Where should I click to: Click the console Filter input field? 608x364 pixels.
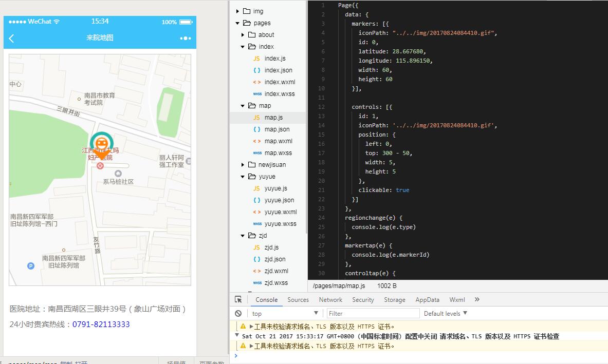(373, 314)
